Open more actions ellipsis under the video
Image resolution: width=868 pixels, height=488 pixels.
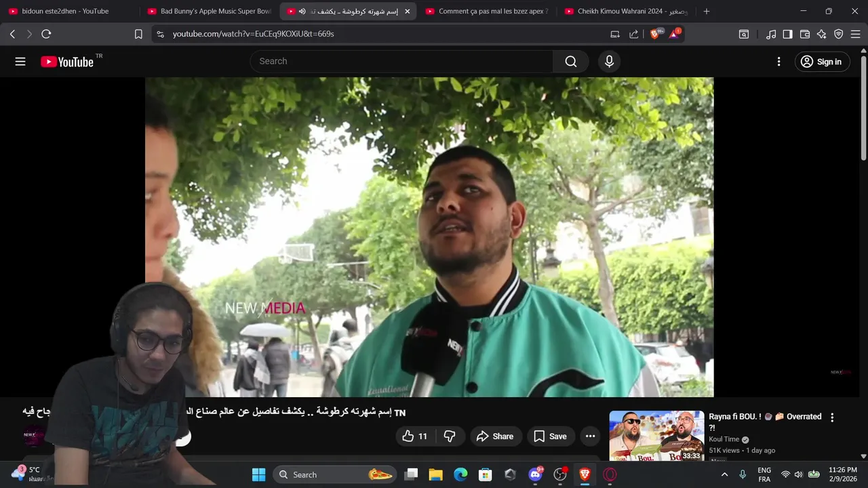[x=590, y=436]
